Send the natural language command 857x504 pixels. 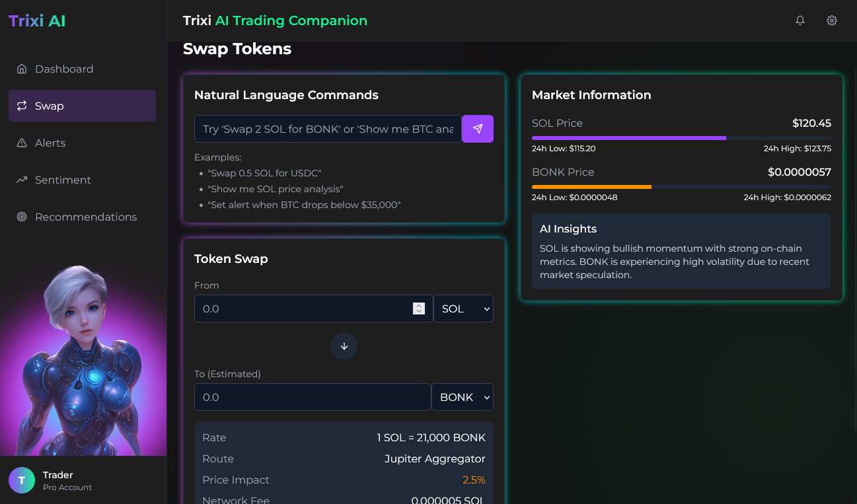pos(477,129)
